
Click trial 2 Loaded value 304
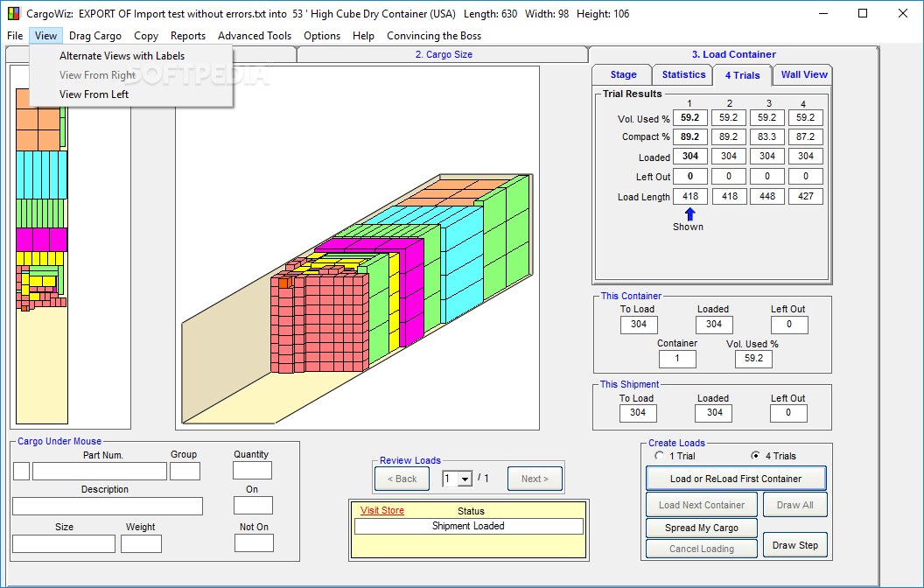point(728,156)
